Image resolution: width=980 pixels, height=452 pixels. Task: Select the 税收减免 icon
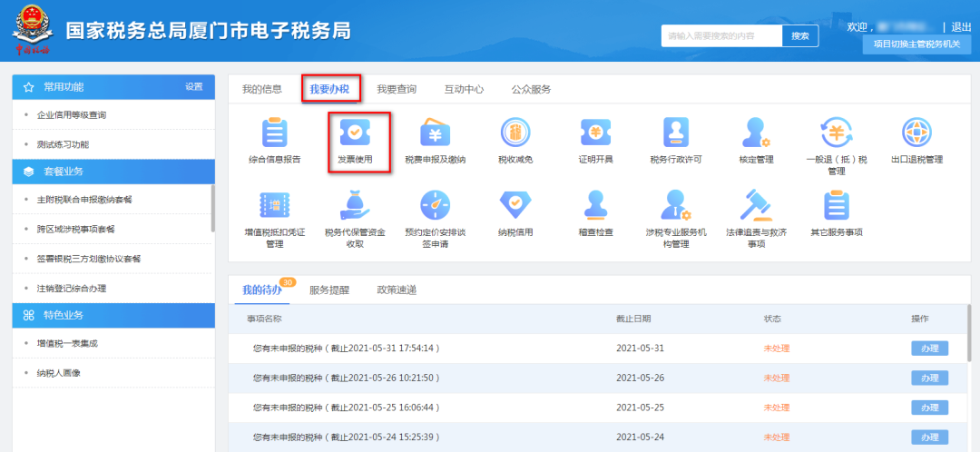click(515, 134)
